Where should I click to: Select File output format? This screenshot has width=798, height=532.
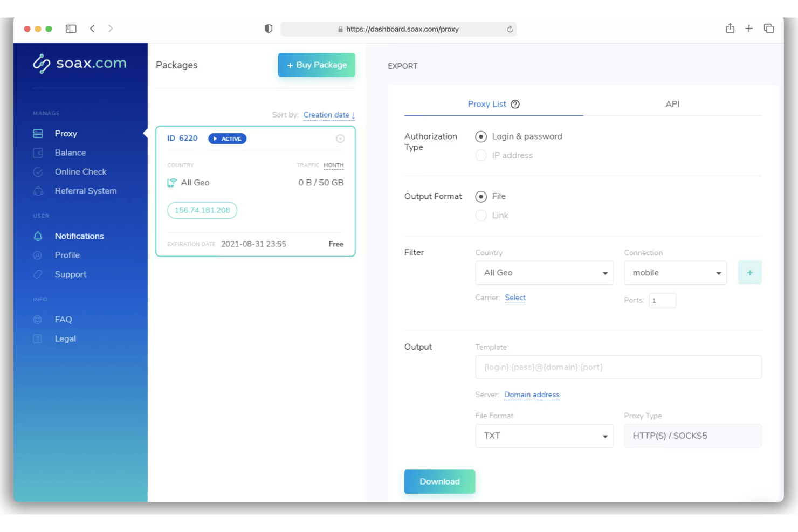click(481, 197)
